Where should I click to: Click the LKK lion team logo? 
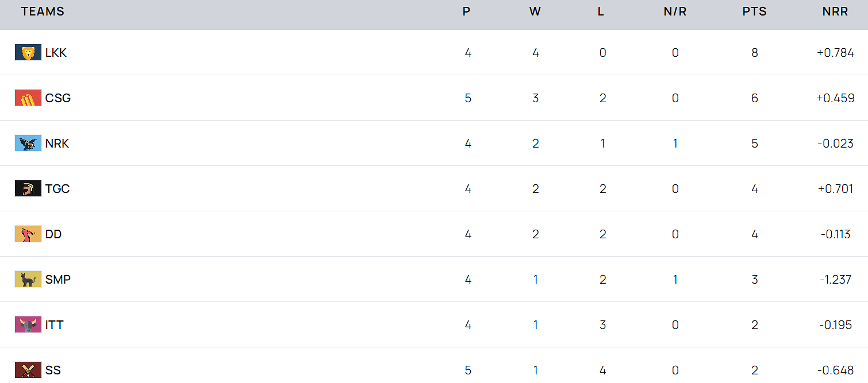[28, 53]
